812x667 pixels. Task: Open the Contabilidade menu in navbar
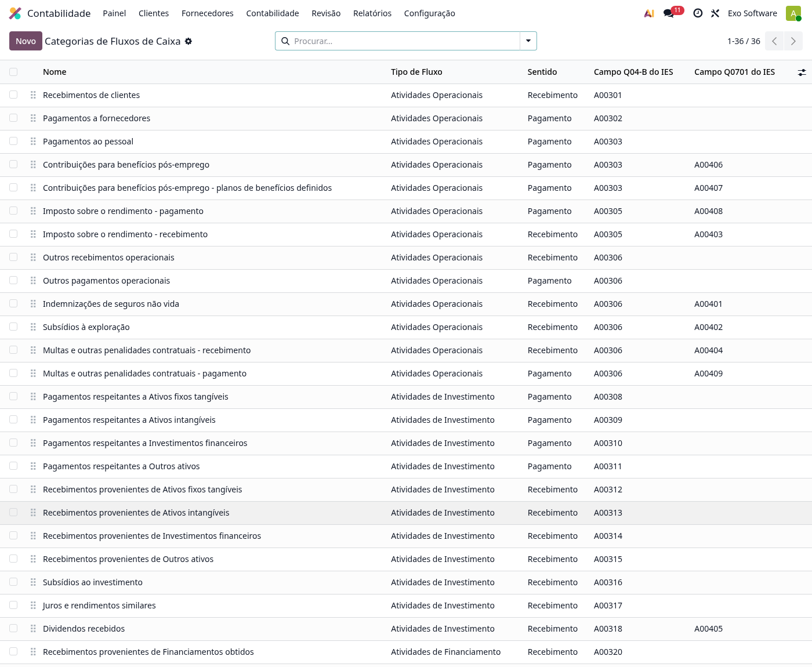click(x=273, y=13)
